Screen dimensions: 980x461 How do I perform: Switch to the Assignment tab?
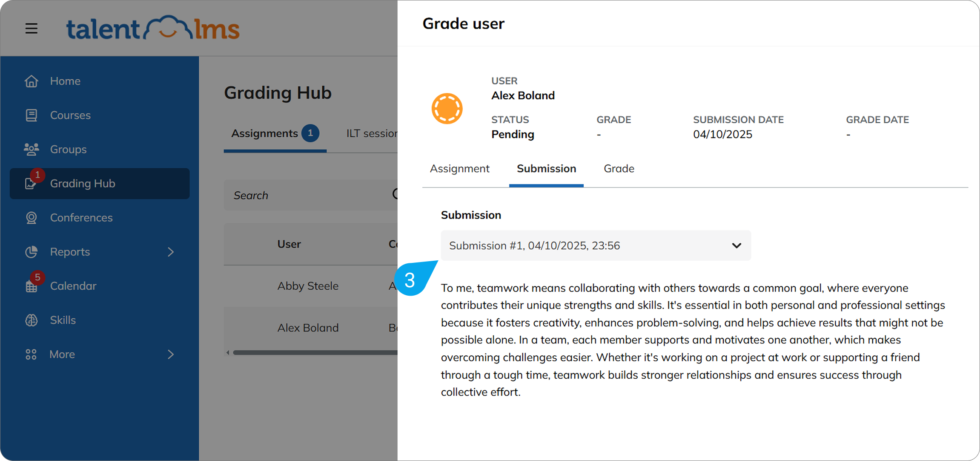coord(460,169)
